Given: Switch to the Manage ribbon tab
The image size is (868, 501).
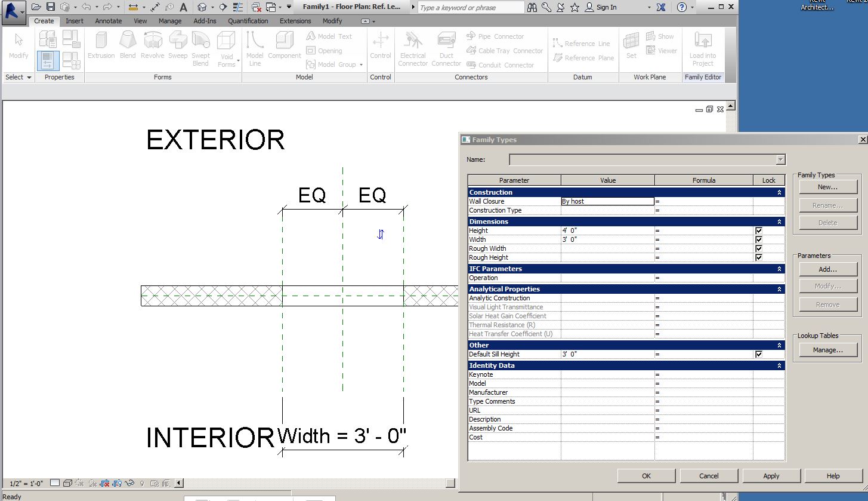Looking at the screenshot, I should click(x=170, y=21).
